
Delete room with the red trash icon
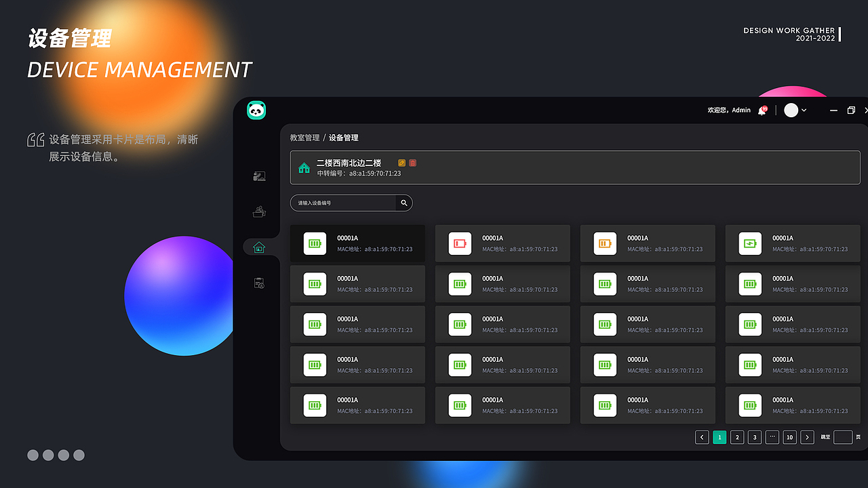(412, 163)
